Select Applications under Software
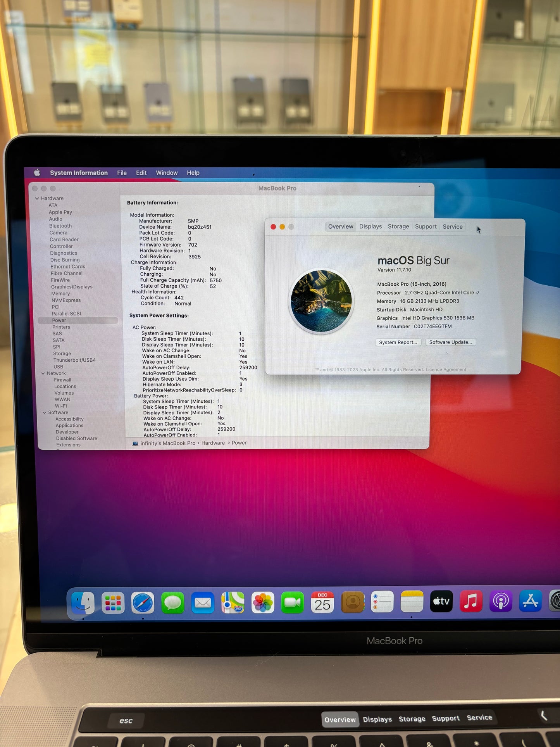Screen dimensions: 560x747 (69, 426)
